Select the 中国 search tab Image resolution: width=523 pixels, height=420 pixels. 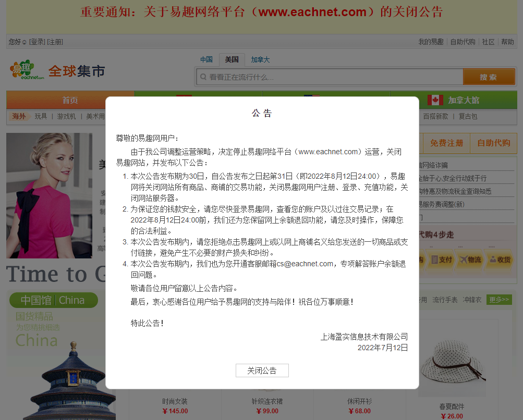click(206, 59)
